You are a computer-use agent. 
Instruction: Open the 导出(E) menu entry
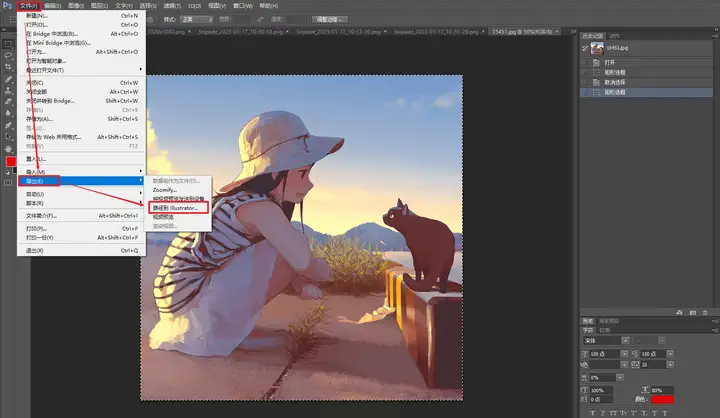(x=36, y=181)
